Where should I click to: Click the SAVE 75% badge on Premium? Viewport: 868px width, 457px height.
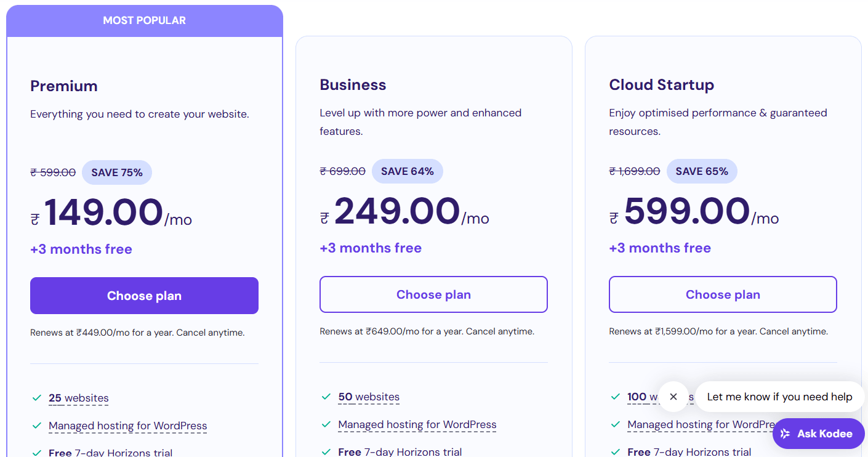click(116, 172)
